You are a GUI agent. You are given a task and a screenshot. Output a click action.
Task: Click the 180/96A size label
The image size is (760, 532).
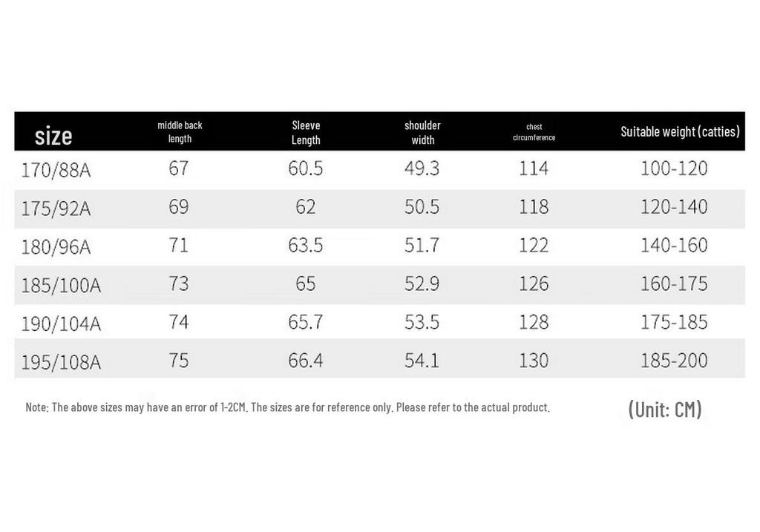pyautogui.click(x=56, y=247)
